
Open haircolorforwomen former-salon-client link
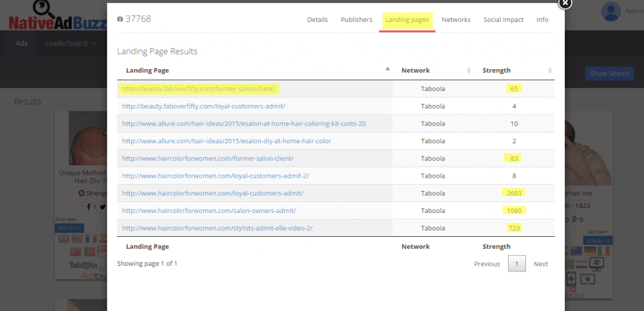pyautogui.click(x=208, y=158)
